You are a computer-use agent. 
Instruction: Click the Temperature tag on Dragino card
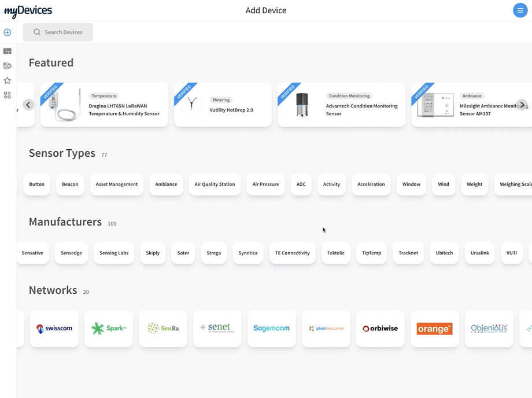pos(104,95)
